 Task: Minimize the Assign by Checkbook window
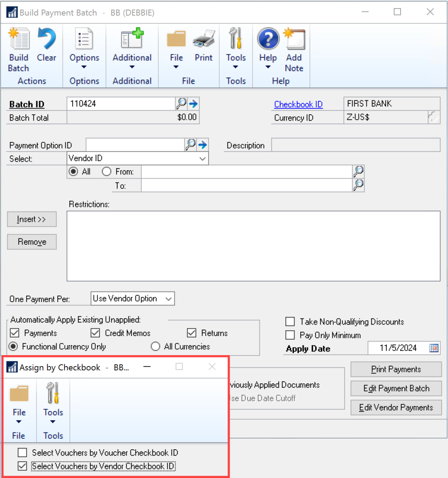tap(147, 367)
